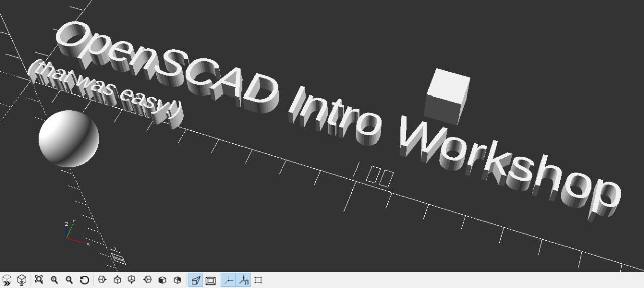The width and height of the screenshot is (644, 288).
Task: Switch to the Bottom view icon
Action: [132, 280]
